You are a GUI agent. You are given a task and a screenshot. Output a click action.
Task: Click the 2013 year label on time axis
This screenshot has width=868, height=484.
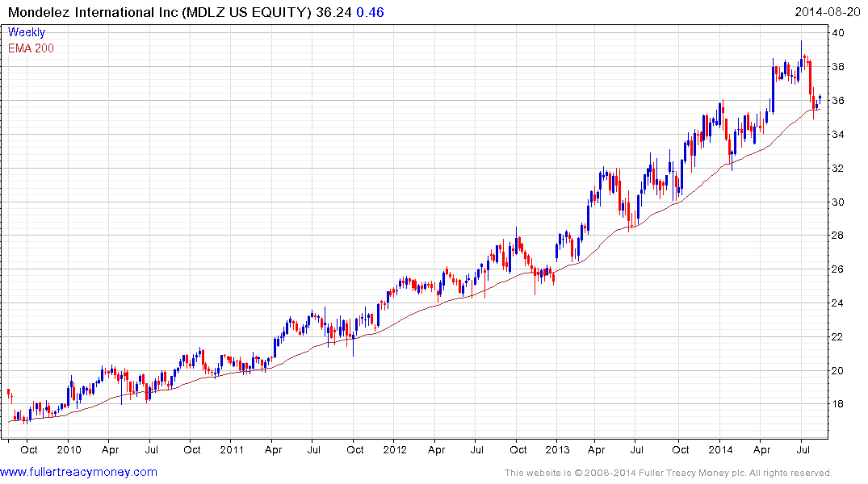[x=557, y=449]
